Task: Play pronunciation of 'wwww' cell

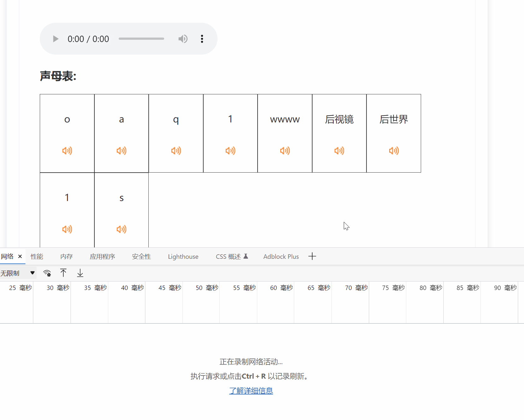Action: pos(285,151)
